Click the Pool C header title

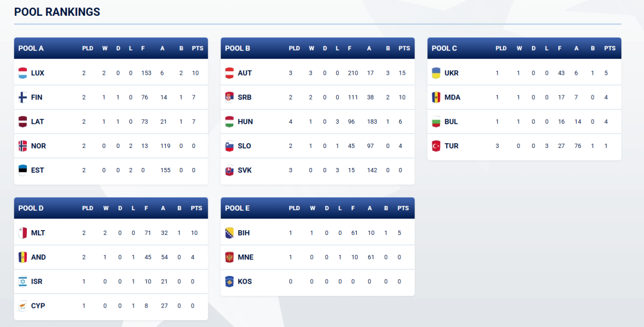coord(445,48)
